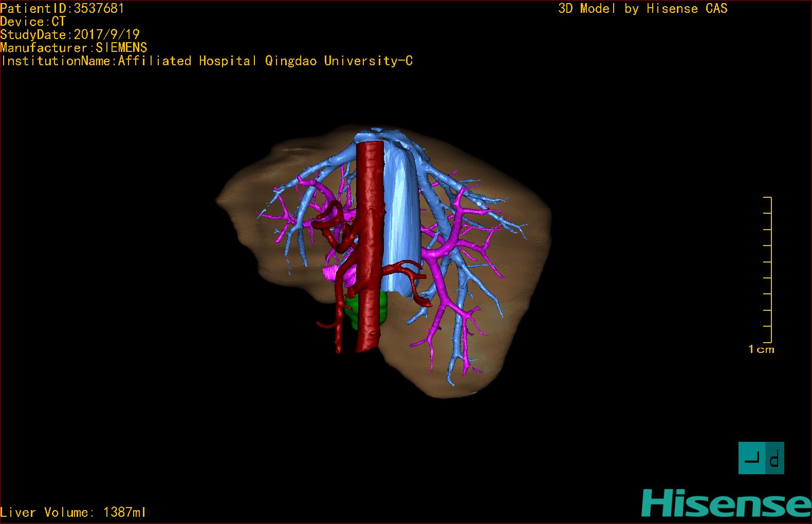
Task: Click the InstitutionName text line
Action: point(207,61)
